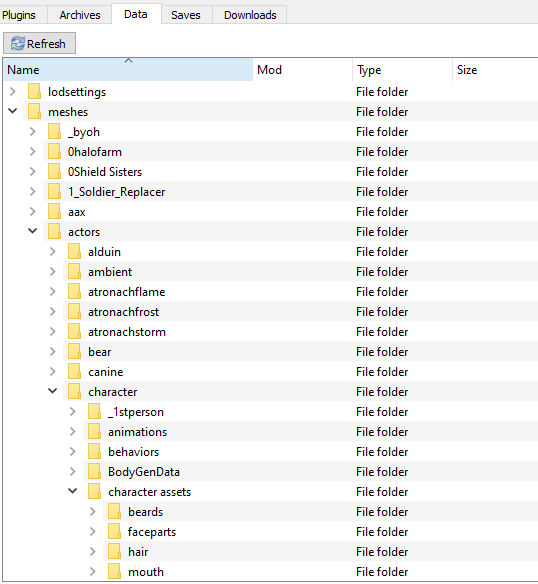Click the BodyGenData folder icon
Image resolution: width=538 pixels, height=584 pixels.
[95, 472]
